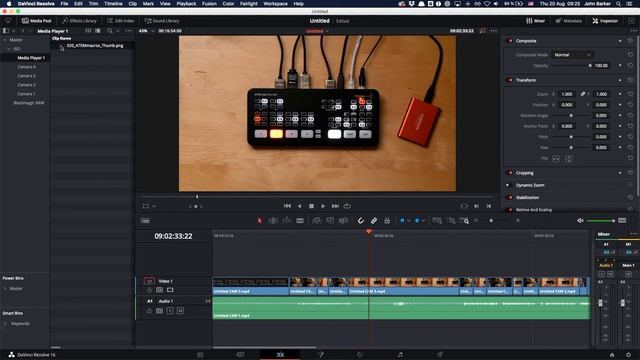Toggle timeline snapping magnet icon
This screenshot has height=360, width=640.
(x=361, y=220)
